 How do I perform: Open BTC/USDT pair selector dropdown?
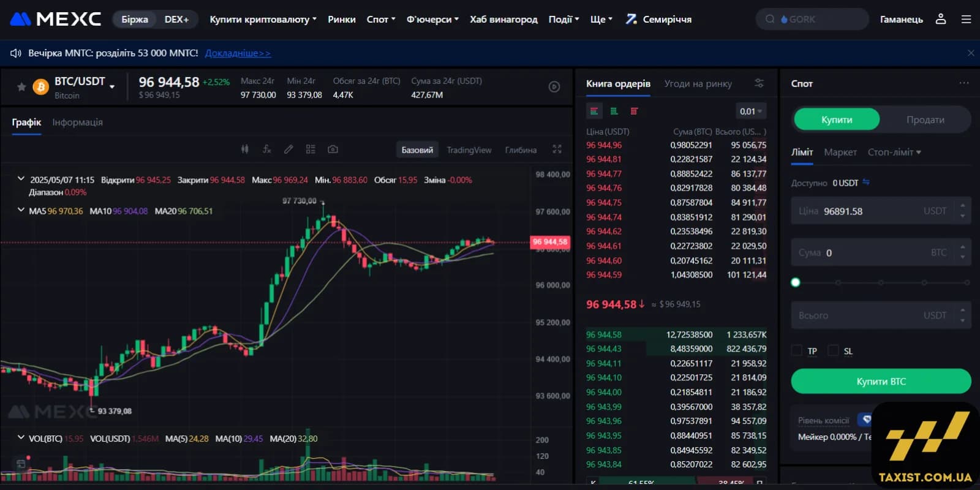coord(112,87)
